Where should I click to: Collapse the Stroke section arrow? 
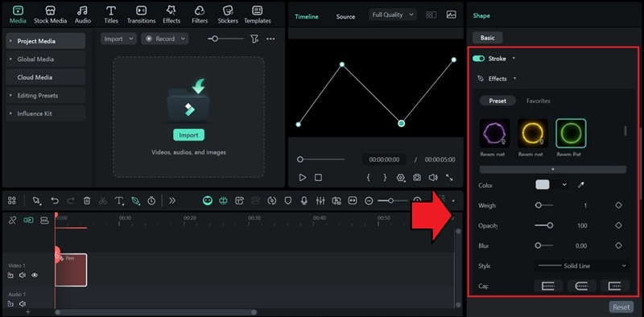pyautogui.click(x=514, y=59)
